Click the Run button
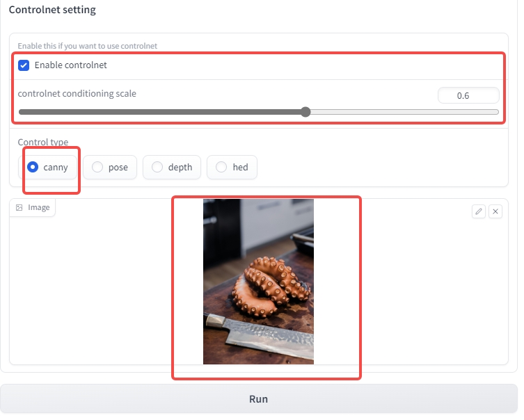524x420 pixels. click(259, 398)
